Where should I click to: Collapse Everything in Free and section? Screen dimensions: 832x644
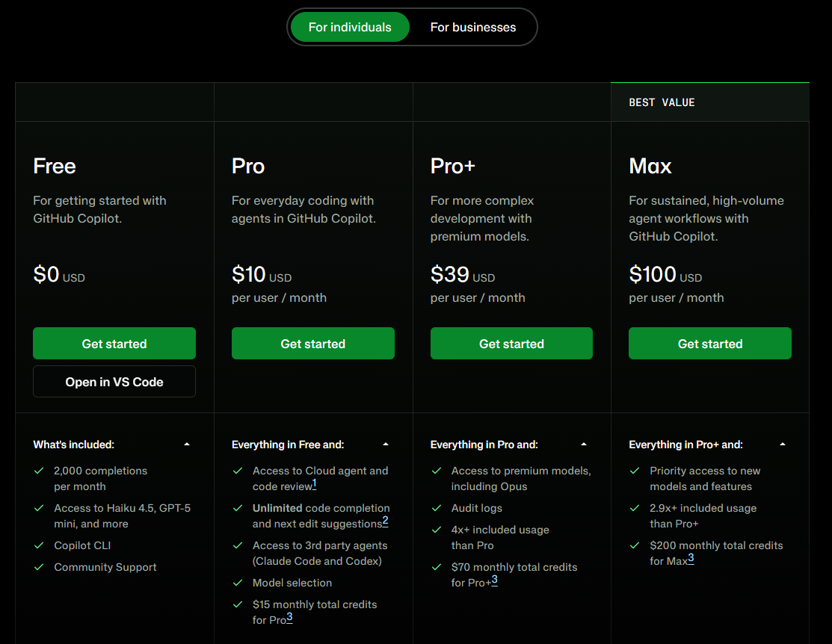point(386,445)
